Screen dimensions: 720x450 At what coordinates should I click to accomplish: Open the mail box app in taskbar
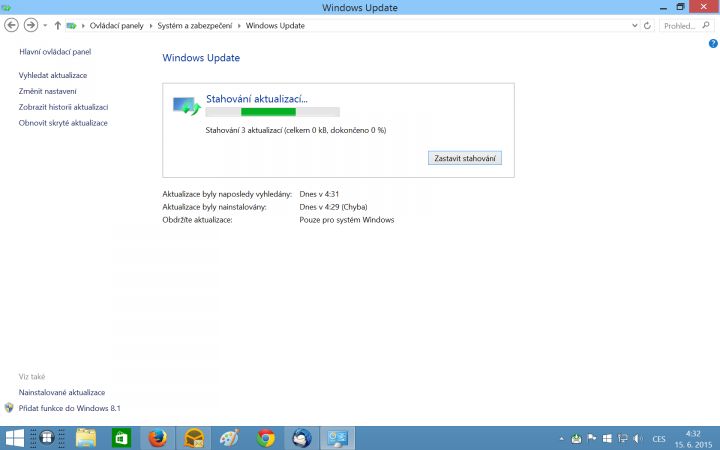point(194,438)
